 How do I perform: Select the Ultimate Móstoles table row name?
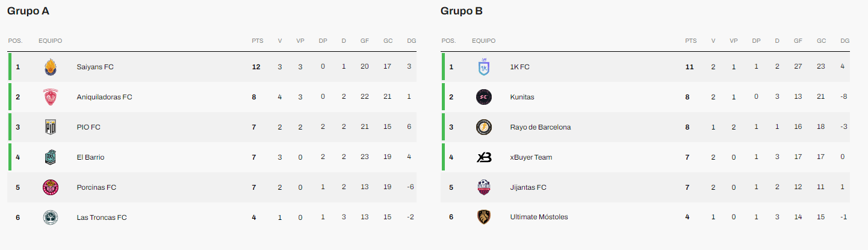(x=539, y=217)
